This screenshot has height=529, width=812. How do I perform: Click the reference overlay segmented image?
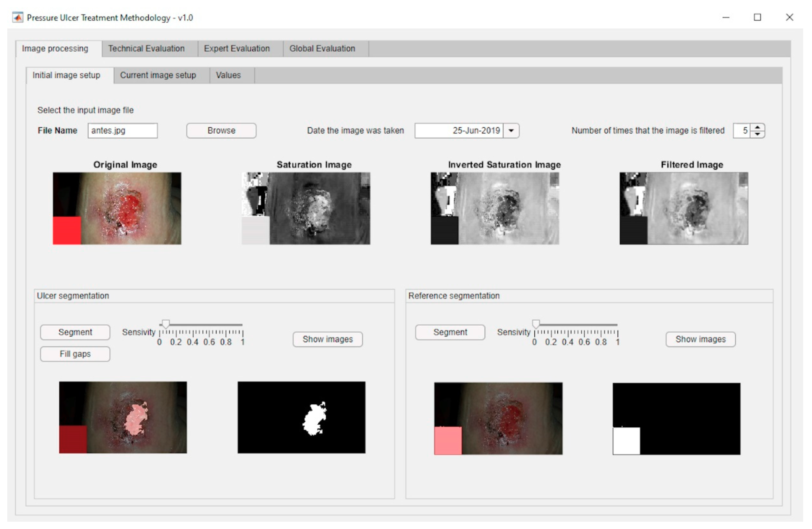pos(498,418)
